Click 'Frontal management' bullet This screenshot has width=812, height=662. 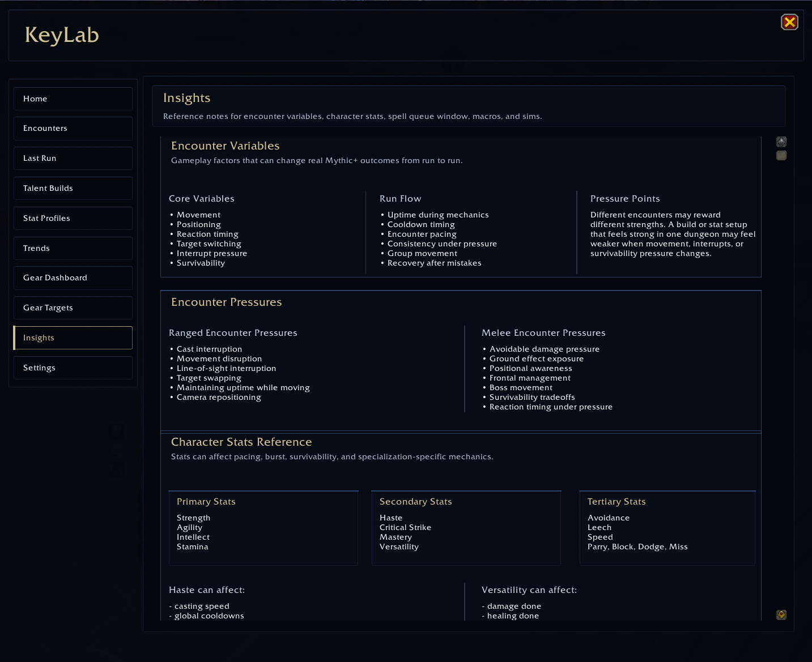point(530,378)
